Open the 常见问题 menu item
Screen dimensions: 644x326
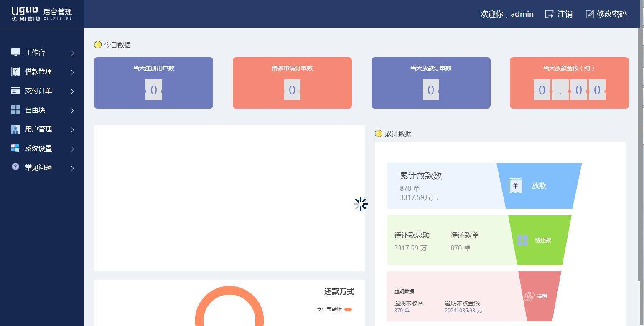[x=38, y=167]
